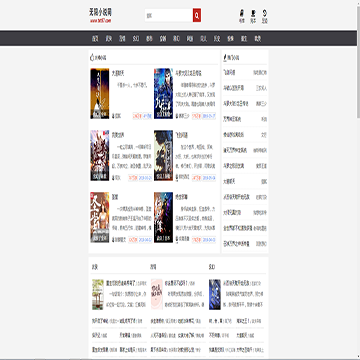Image resolution: width=360 pixels, height=360 pixels.
Task: Open the dark purple swordsman book cover
Action: (x=163, y=217)
